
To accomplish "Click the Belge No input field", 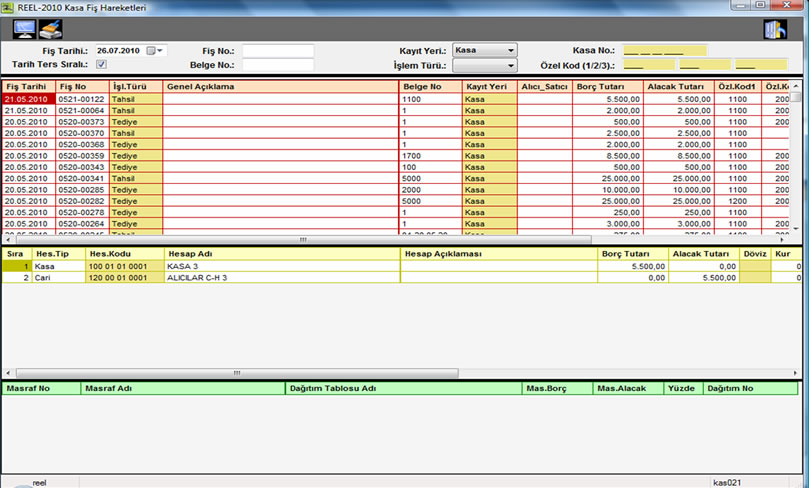I will coord(278,65).
